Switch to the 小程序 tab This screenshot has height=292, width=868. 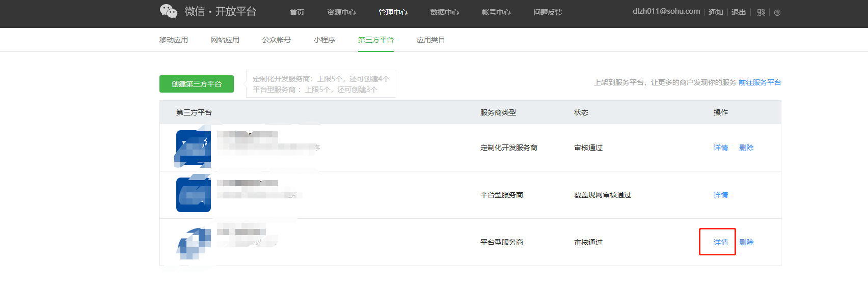point(324,40)
